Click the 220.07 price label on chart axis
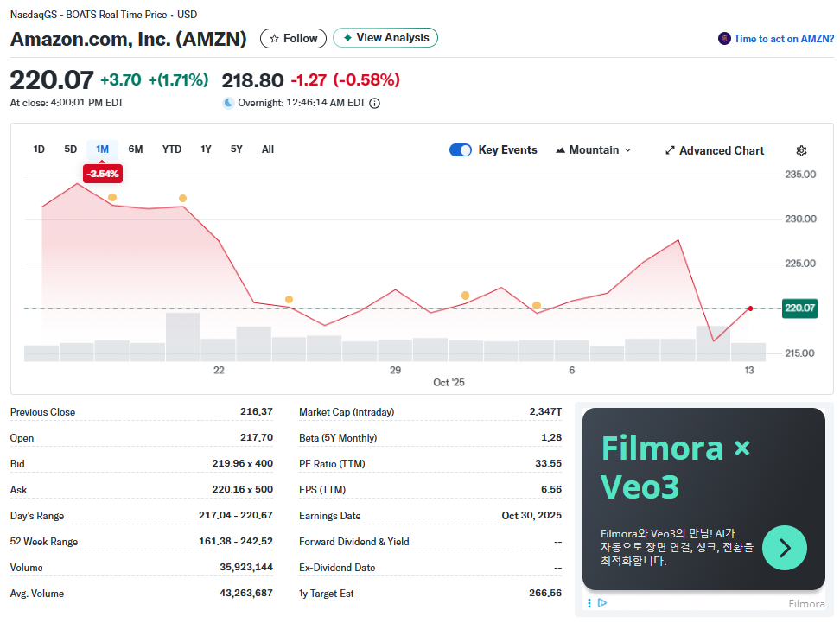Screen dimensions: 840x623 point(800,308)
